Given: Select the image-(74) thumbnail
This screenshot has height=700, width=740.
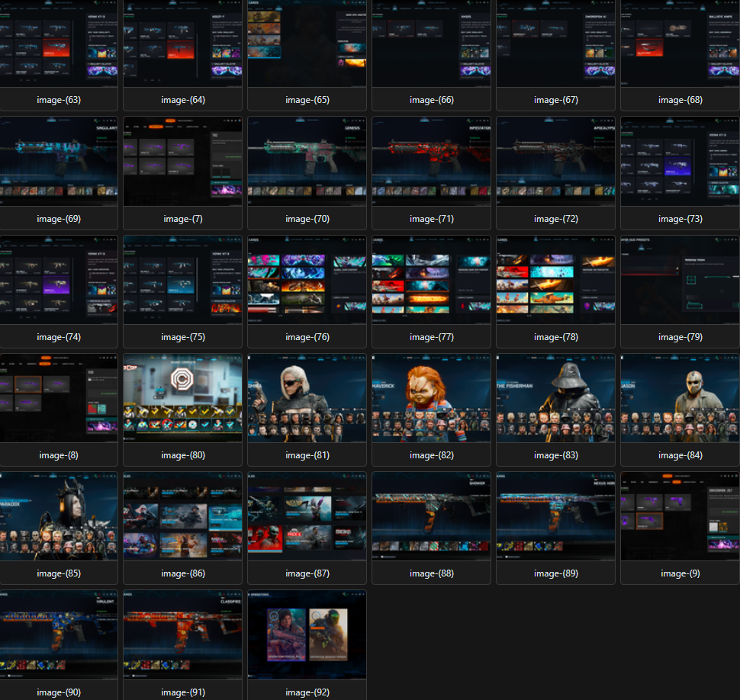Looking at the screenshot, I should point(59,280).
